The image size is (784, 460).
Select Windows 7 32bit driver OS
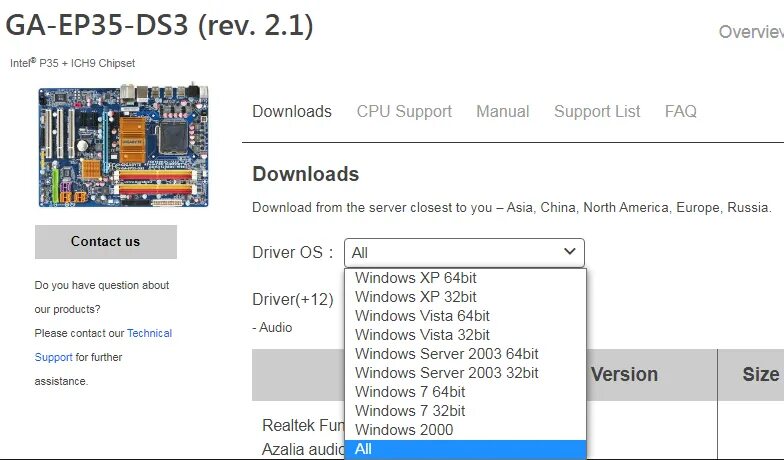click(466, 410)
